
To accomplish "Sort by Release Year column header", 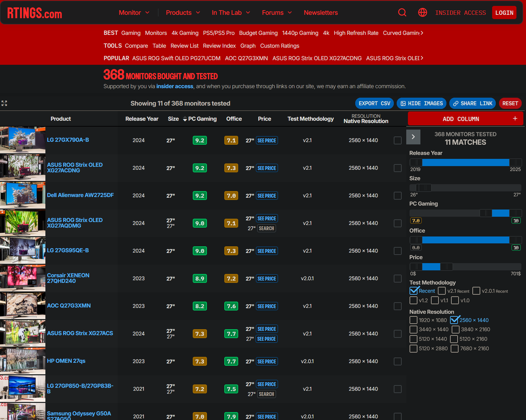I will tap(142, 119).
